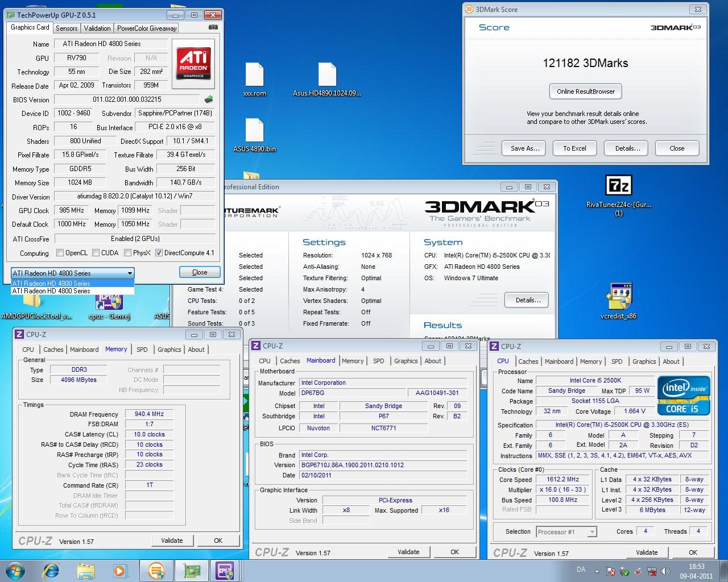Click System Details... button in 3DMark03

tap(528, 300)
